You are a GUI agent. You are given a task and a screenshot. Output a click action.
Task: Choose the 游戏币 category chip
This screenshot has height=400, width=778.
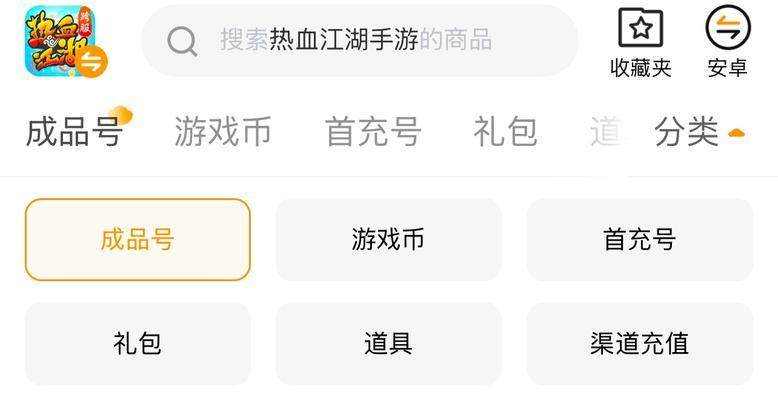[389, 240]
